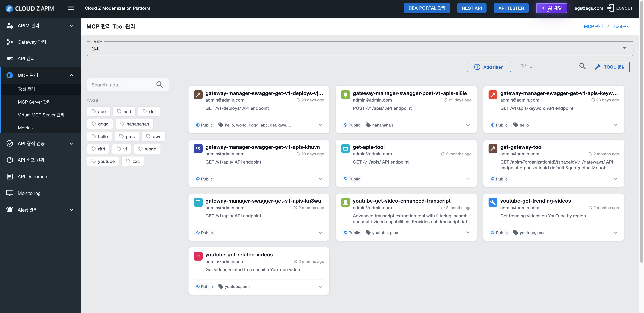This screenshot has width=644, height=313.
Task: Click the tag search magnifier icon
Action: coord(159,85)
